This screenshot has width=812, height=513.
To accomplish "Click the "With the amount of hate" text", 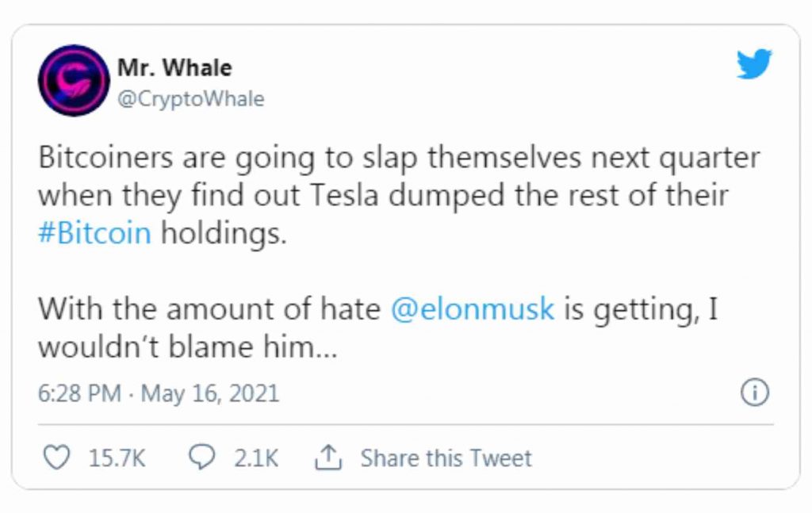I will pyautogui.click(x=210, y=308).
